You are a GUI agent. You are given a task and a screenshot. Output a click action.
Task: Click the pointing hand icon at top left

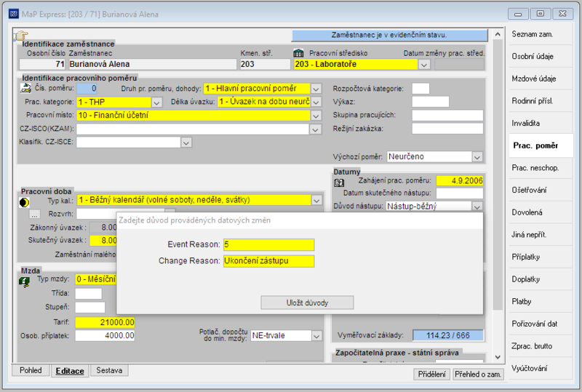pos(21,36)
